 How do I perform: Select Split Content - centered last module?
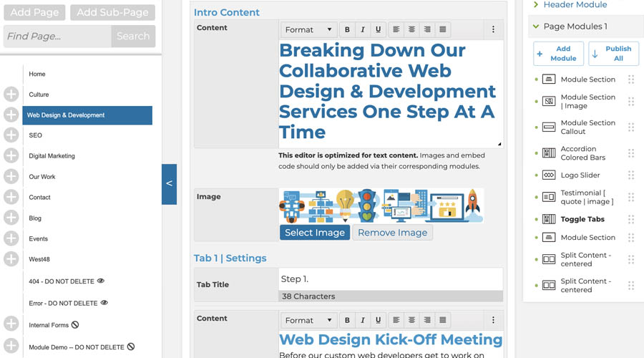[x=585, y=285]
